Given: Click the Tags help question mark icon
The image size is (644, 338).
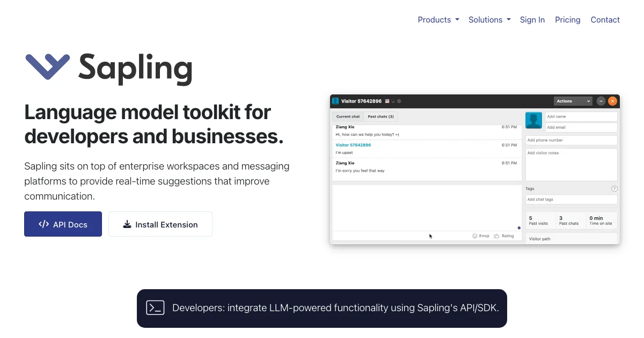Looking at the screenshot, I should click(614, 189).
